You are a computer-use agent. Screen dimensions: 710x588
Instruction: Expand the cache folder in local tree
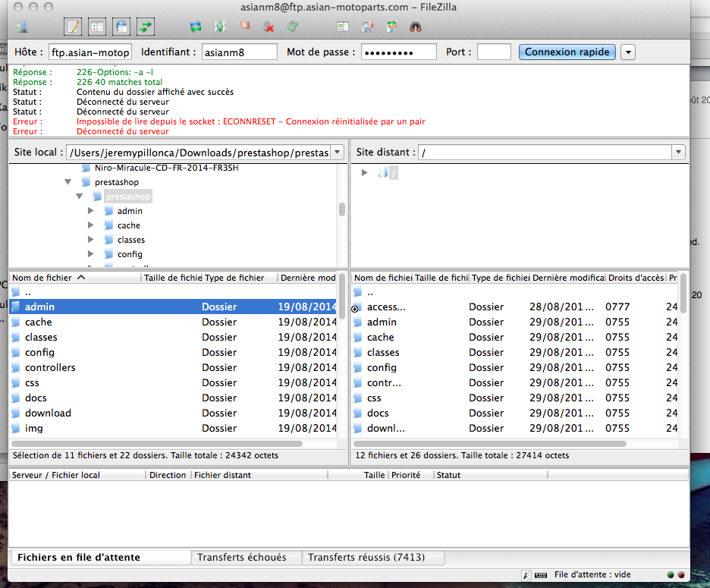pyautogui.click(x=90, y=225)
